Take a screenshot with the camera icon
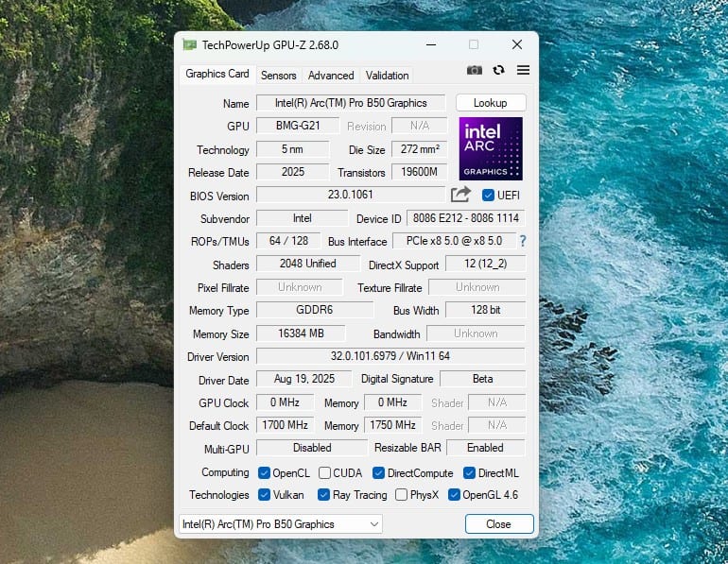The width and height of the screenshot is (728, 564). pos(474,70)
